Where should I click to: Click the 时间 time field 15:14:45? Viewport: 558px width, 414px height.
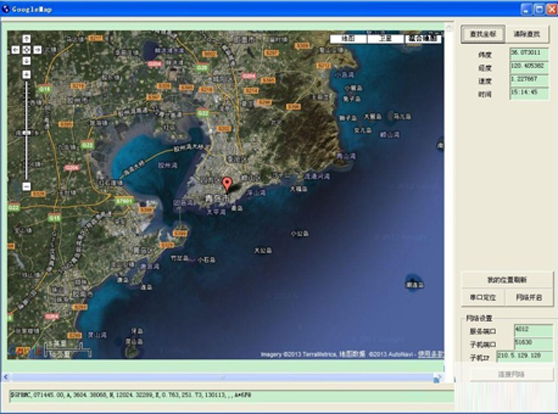point(529,93)
